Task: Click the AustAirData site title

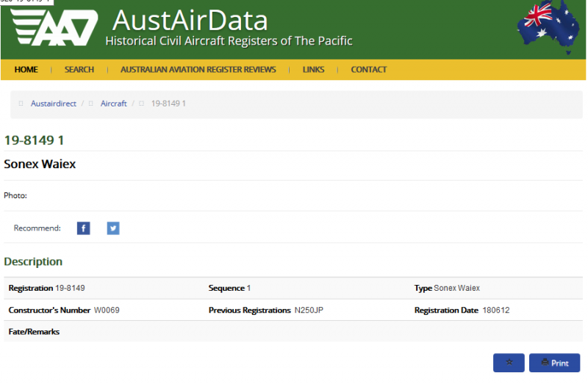Action: pyautogui.click(x=190, y=21)
